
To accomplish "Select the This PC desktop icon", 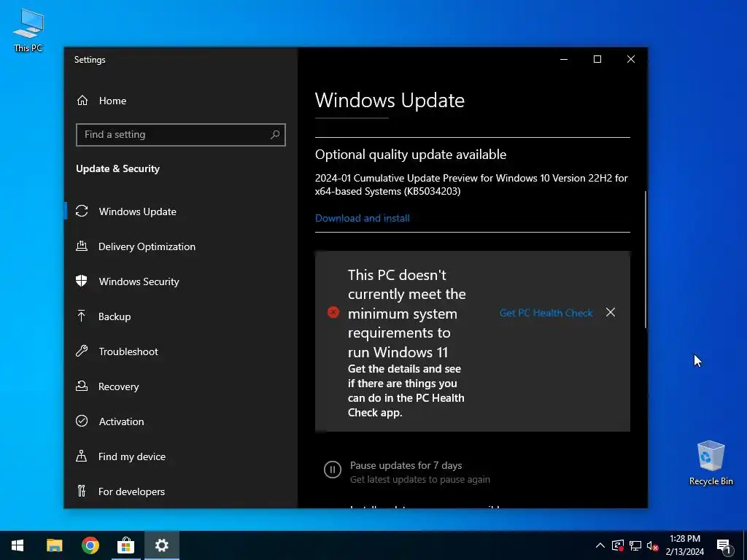I will [x=28, y=31].
